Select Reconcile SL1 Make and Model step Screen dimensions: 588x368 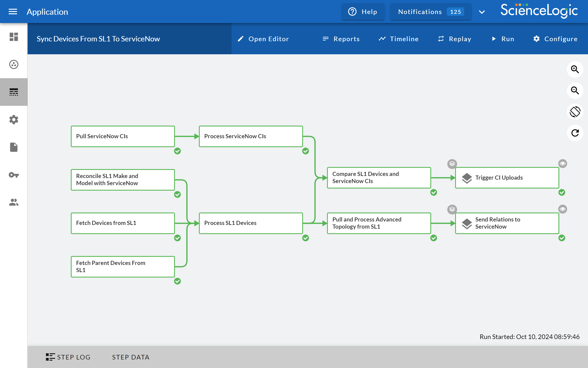point(123,180)
